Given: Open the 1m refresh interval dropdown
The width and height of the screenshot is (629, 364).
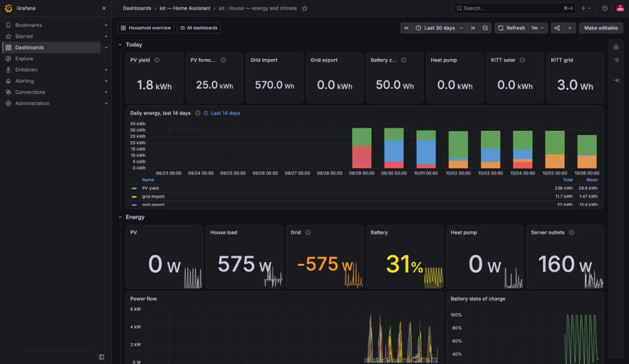Looking at the screenshot, I should tap(538, 28).
